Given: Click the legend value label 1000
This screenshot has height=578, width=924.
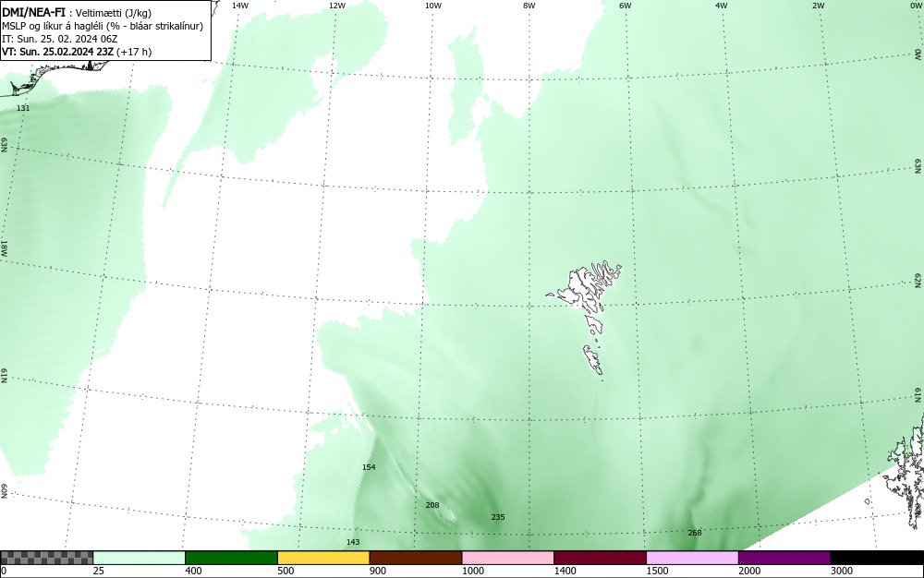Looking at the screenshot, I should 473,571.
